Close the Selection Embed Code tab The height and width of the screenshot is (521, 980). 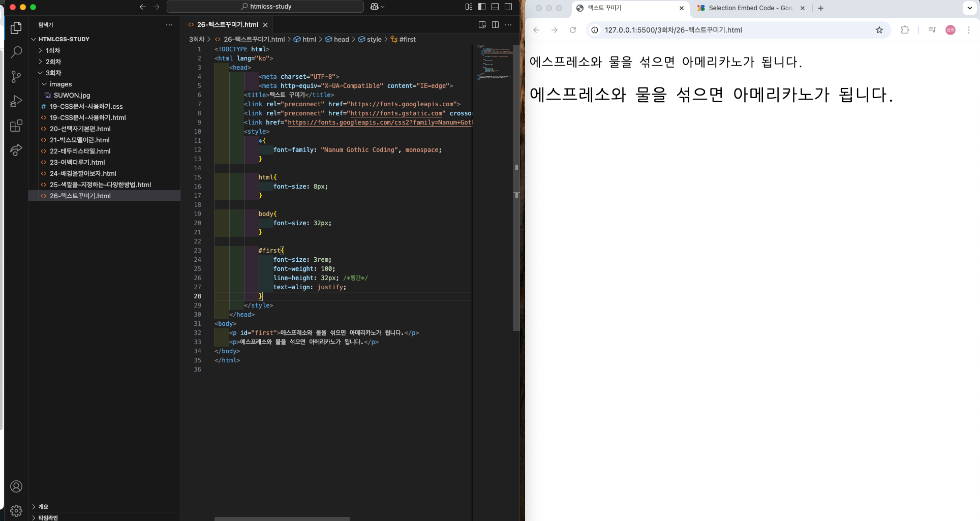(803, 8)
